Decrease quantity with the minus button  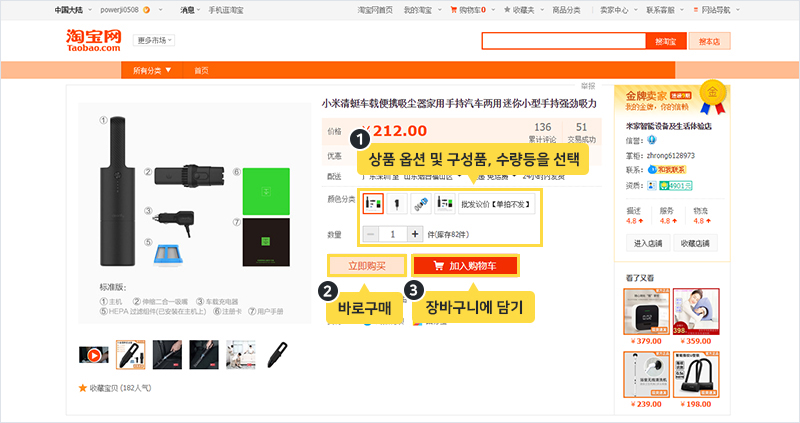click(371, 234)
